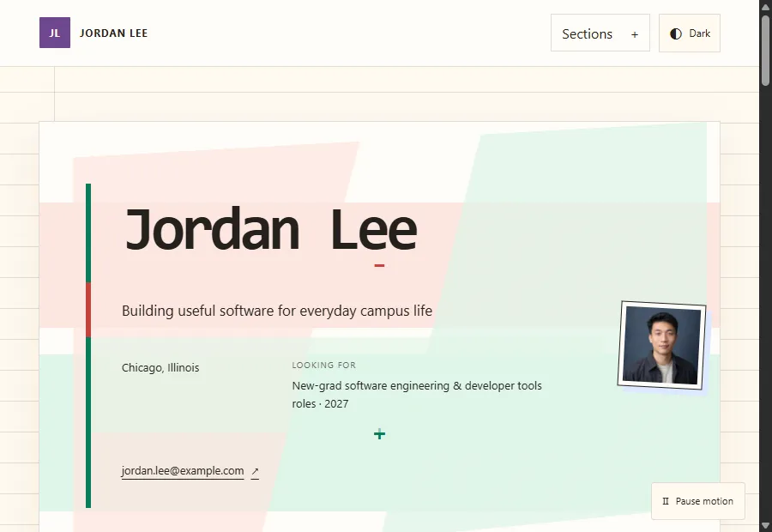Click the Jordan Lee heading

[x=271, y=231]
